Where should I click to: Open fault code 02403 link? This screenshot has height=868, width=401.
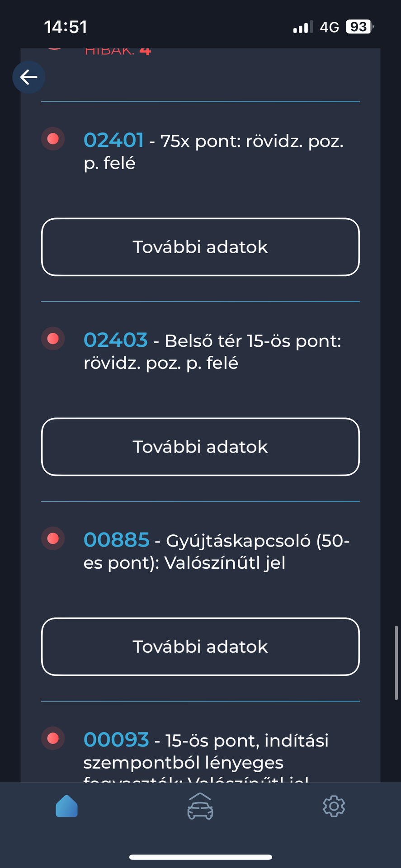click(x=115, y=340)
